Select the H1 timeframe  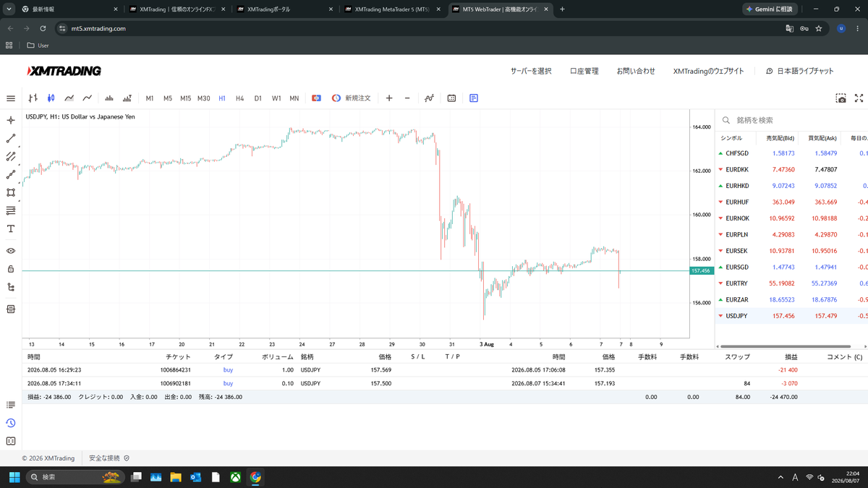click(x=222, y=98)
